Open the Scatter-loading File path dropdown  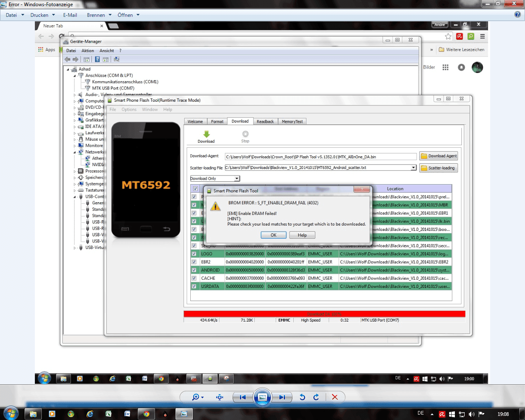pyautogui.click(x=413, y=167)
